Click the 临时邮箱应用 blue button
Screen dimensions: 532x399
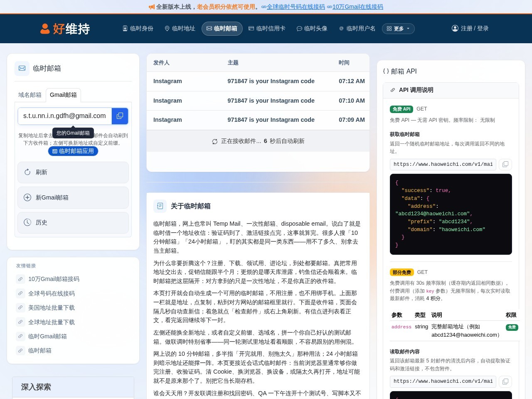pyautogui.click(x=73, y=151)
